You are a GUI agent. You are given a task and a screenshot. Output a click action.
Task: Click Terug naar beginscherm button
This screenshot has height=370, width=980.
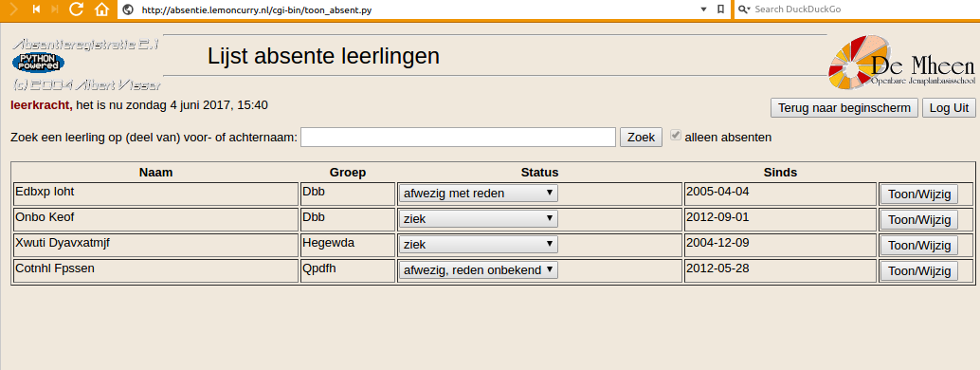click(x=844, y=108)
